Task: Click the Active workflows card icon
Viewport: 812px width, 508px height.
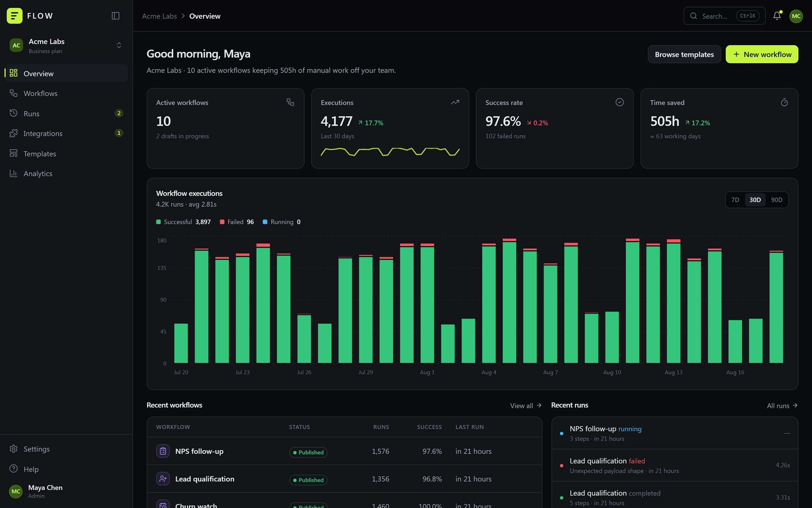Action: click(290, 102)
